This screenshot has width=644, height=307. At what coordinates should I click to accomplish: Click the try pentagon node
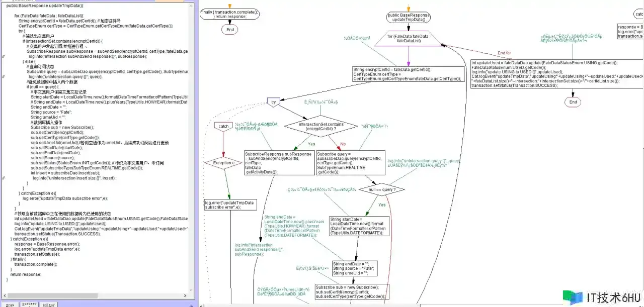pyautogui.click(x=273, y=101)
